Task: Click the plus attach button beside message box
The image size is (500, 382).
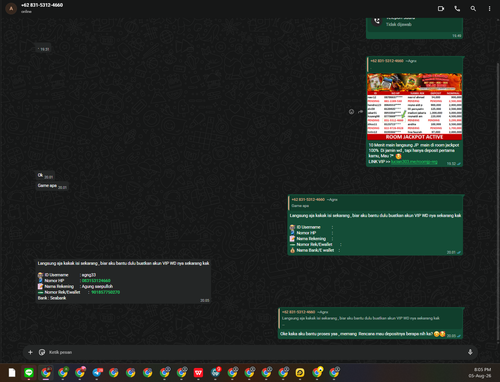Action: coord(30,352)
